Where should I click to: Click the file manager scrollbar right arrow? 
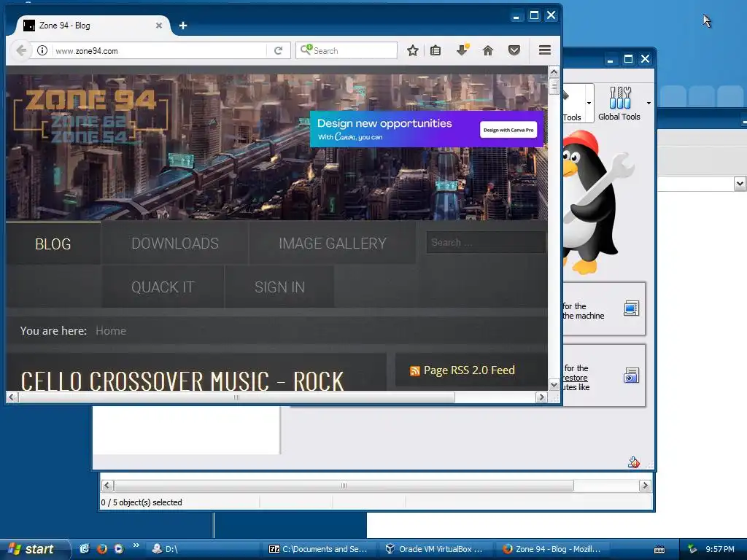click(645, 485)
